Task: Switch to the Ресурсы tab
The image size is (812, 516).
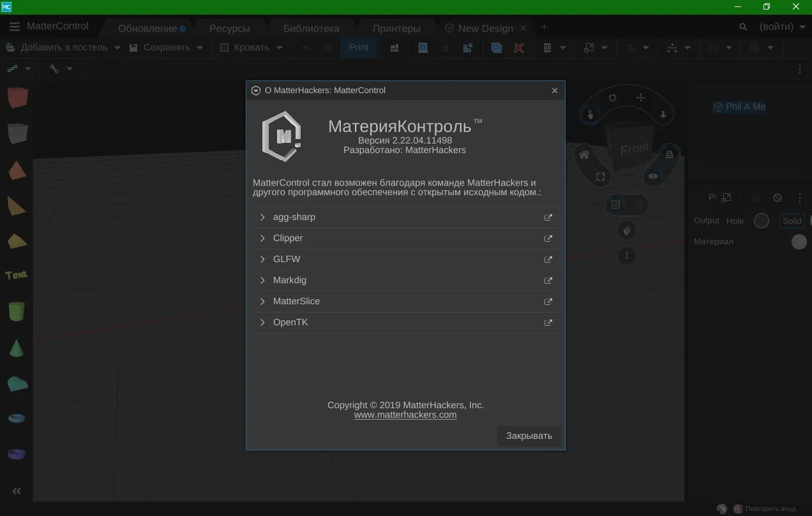Action: 230,29
